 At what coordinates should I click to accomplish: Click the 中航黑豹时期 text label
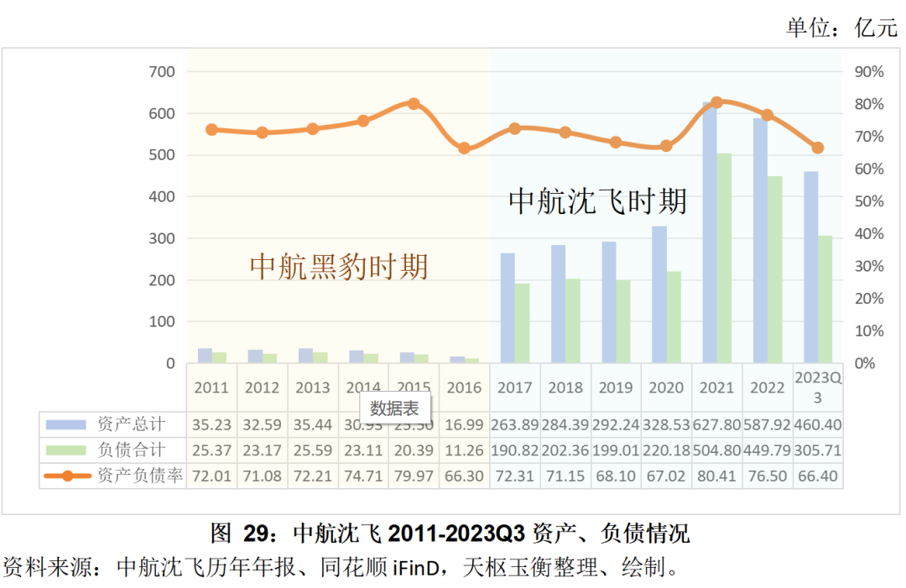tap(339, 267)
